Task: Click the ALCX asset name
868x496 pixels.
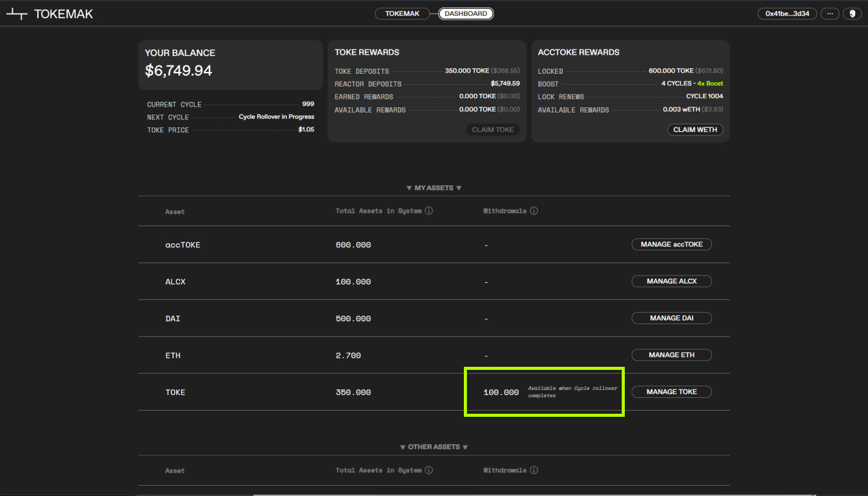Action: coord(175,282)
